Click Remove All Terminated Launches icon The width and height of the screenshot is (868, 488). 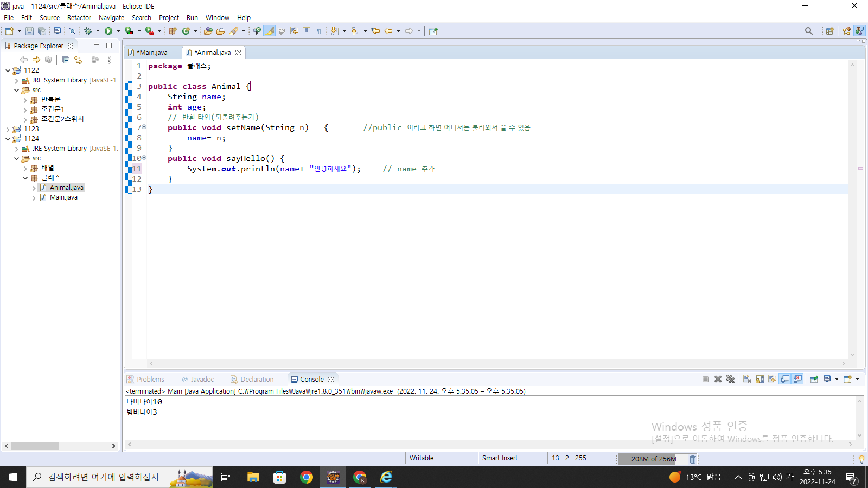click(730, 379)
